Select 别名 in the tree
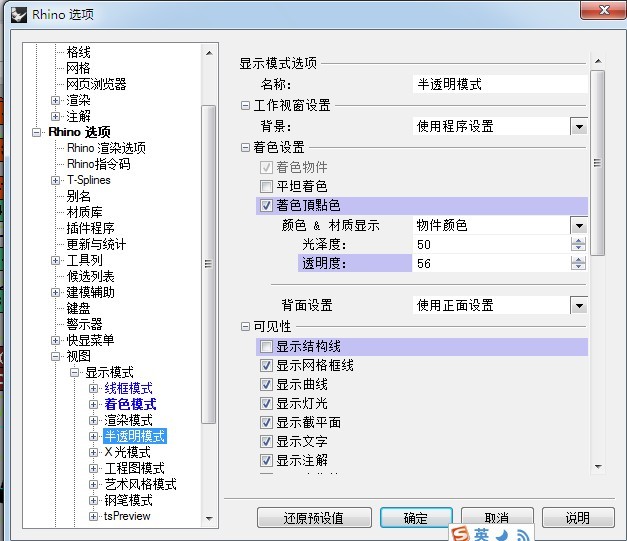 click(x=78, y=196)
